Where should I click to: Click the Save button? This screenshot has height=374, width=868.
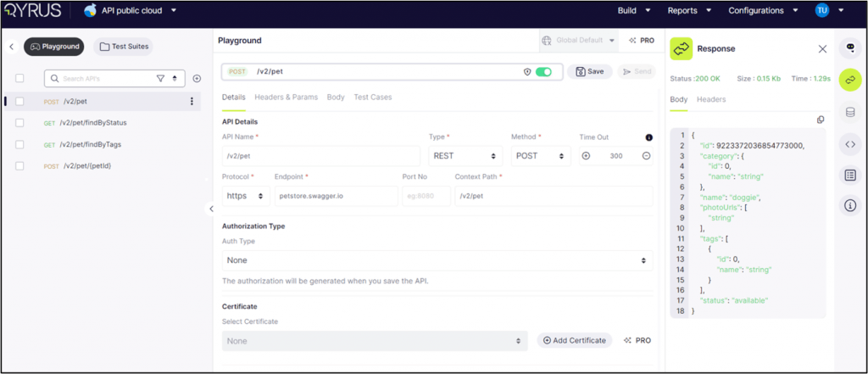point(589,71)
